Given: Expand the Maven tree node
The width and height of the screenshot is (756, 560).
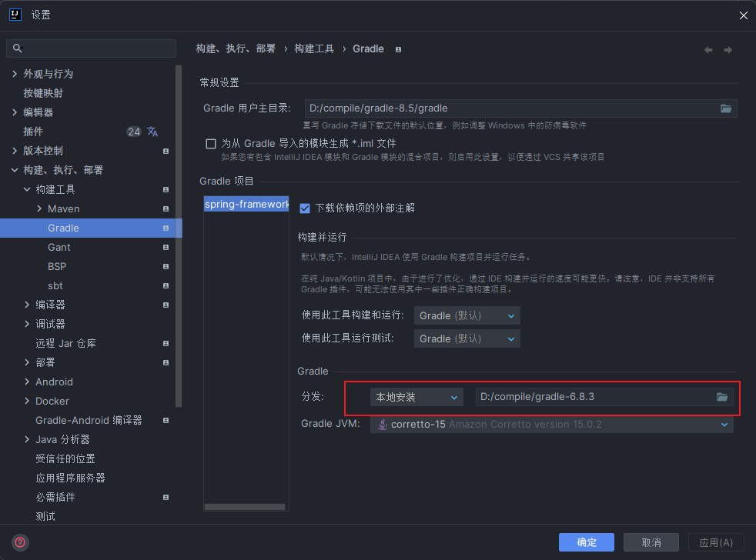Looking at the screenshot, I should point(39,208).
